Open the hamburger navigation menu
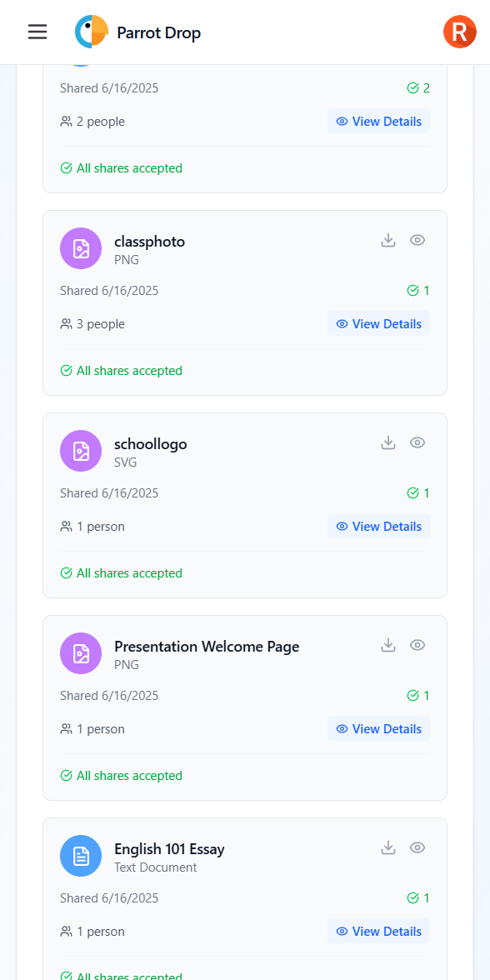 coord(37,32)
